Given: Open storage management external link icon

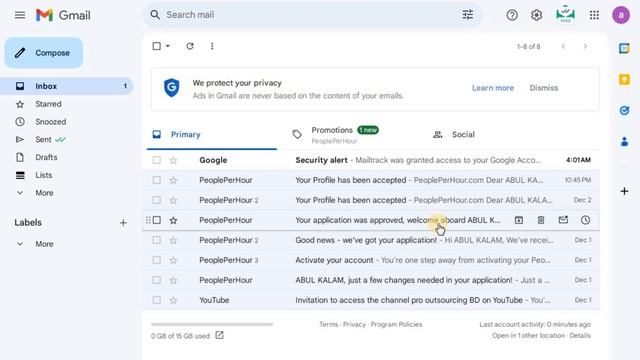Looking at the screenshot, I should [220, 336].
